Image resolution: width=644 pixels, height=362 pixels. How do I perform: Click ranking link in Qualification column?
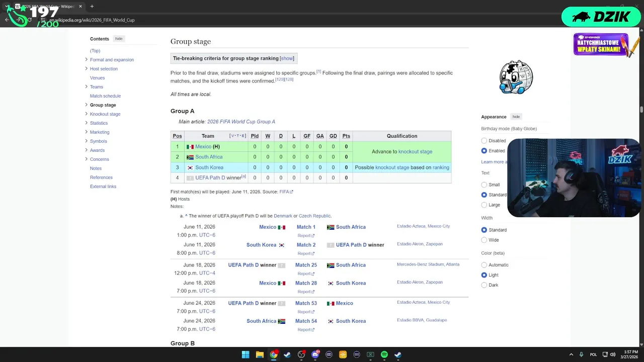(441, 167)
